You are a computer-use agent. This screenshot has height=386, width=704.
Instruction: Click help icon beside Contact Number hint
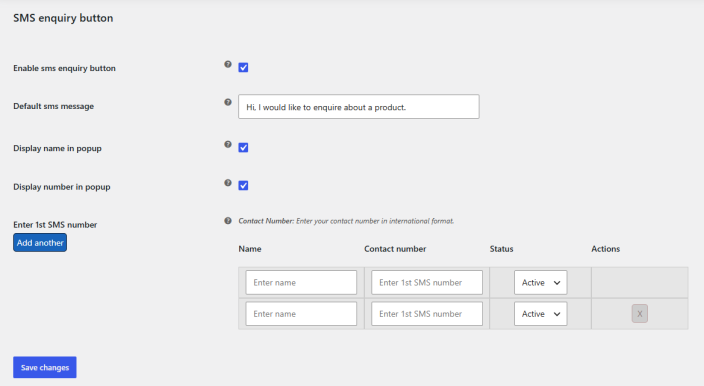pyautogui.click(x=228, y=221)
